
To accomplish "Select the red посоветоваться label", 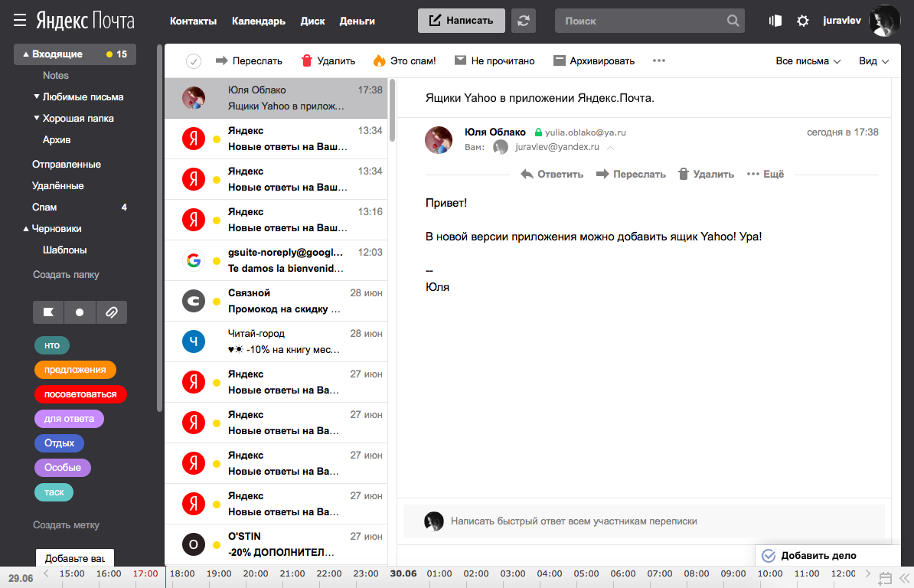I will coord(80,394).
